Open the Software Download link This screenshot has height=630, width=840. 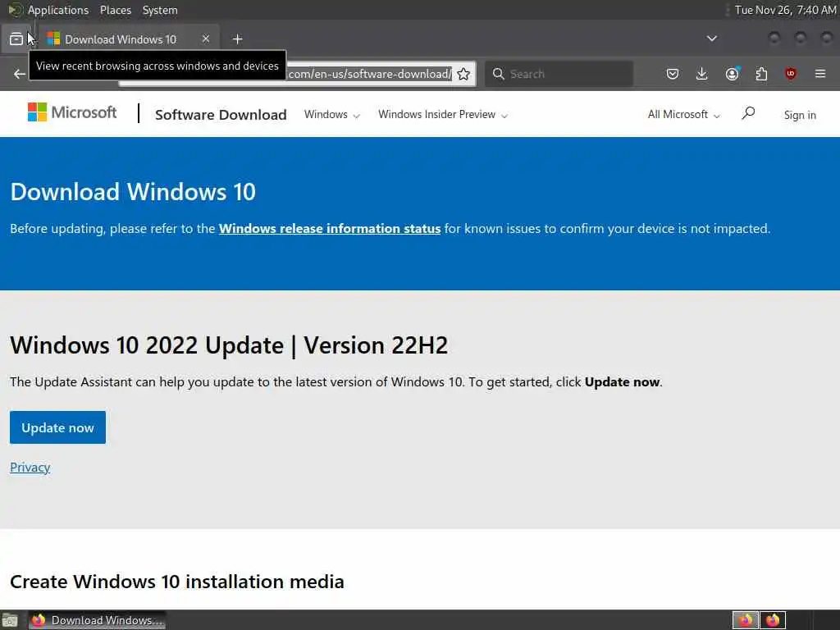(221, 115)
